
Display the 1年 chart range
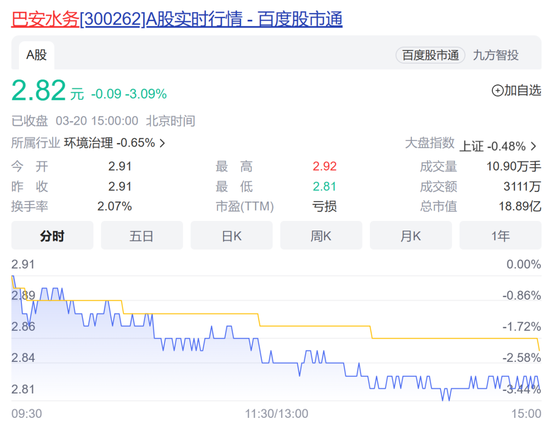pos(500,235)
